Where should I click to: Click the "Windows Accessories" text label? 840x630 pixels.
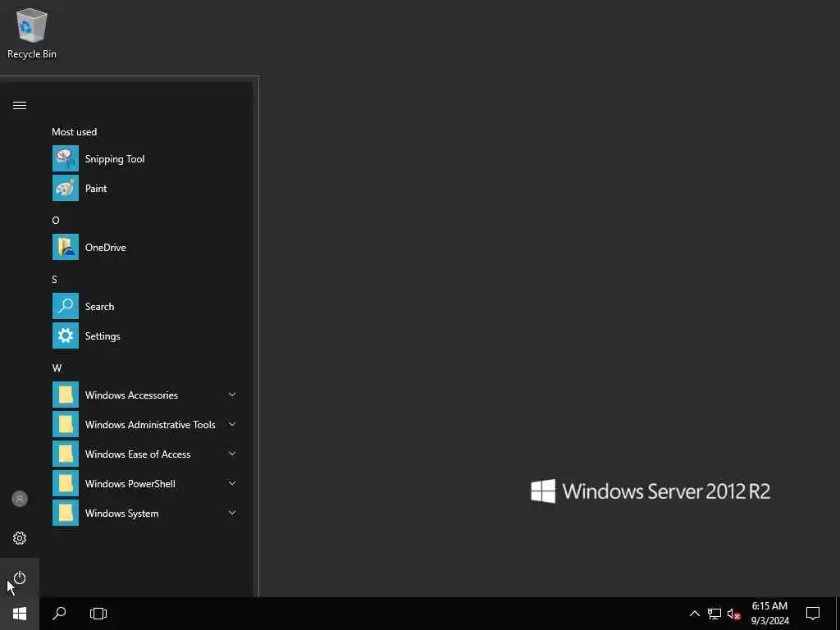click(131, 395)
